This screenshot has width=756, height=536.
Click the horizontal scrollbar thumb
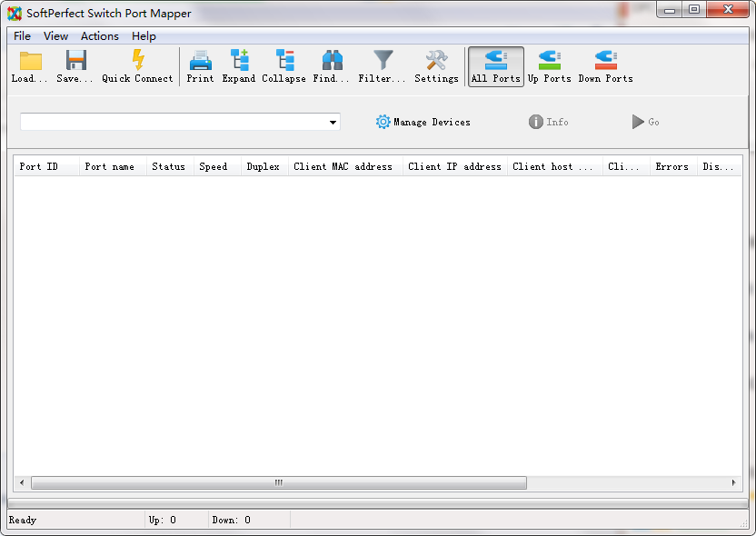coord(279,482)
